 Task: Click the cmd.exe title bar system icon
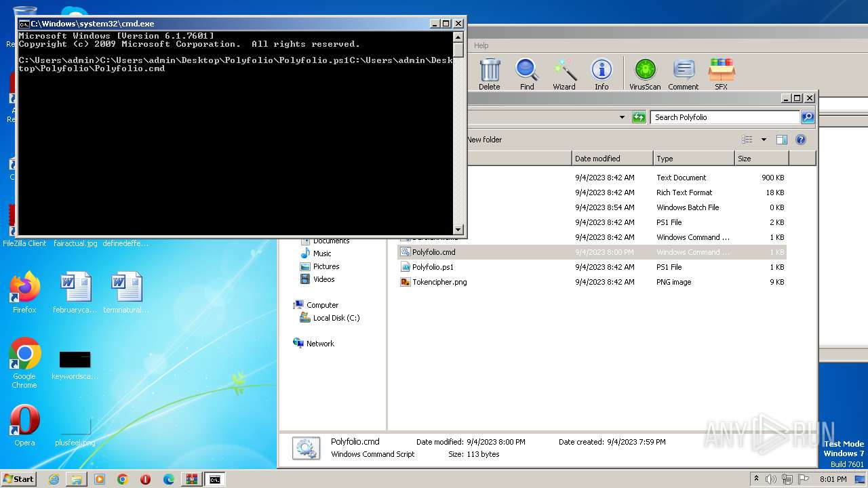(24, 24)
